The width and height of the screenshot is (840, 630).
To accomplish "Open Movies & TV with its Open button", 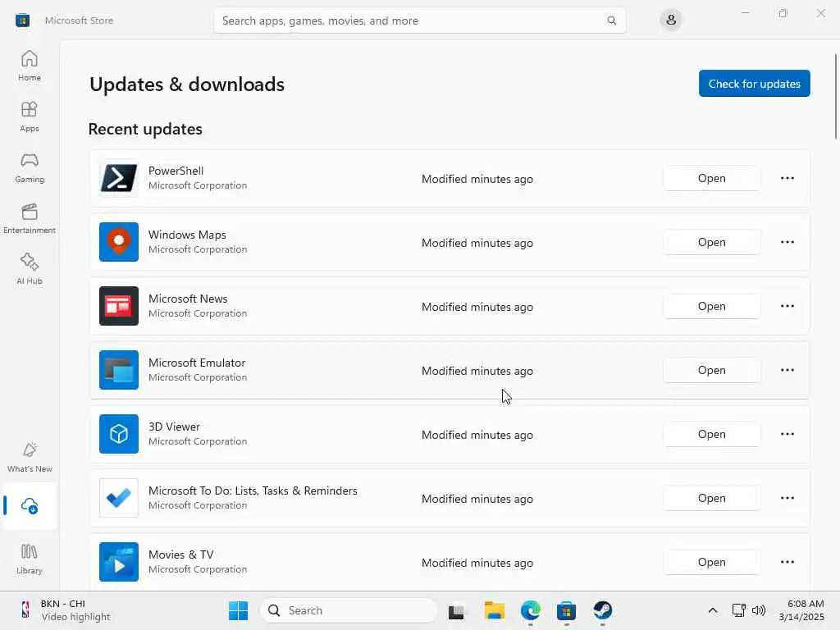I will (x=711, y=562).
